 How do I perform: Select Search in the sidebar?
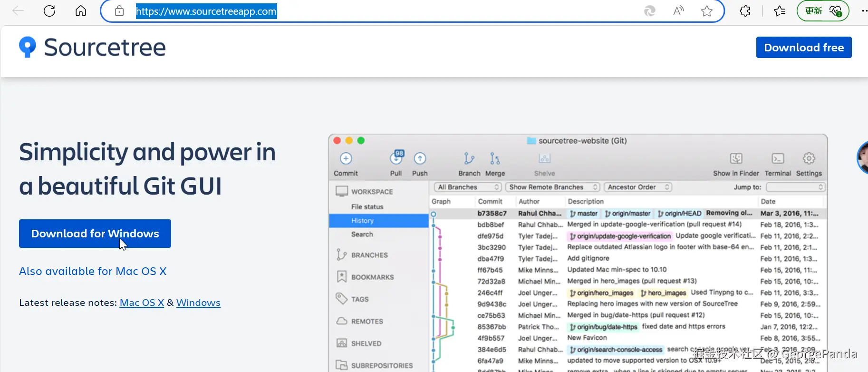[362, 234]
